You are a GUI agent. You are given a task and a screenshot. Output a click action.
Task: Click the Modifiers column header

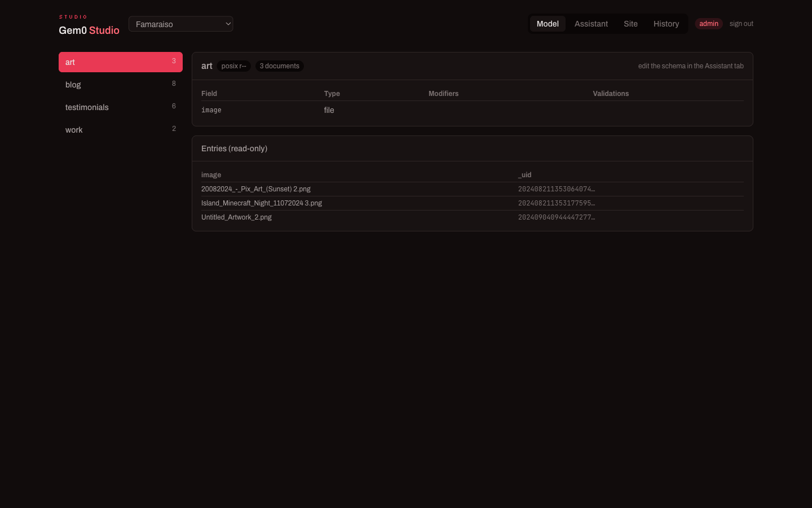coord(444,94)
